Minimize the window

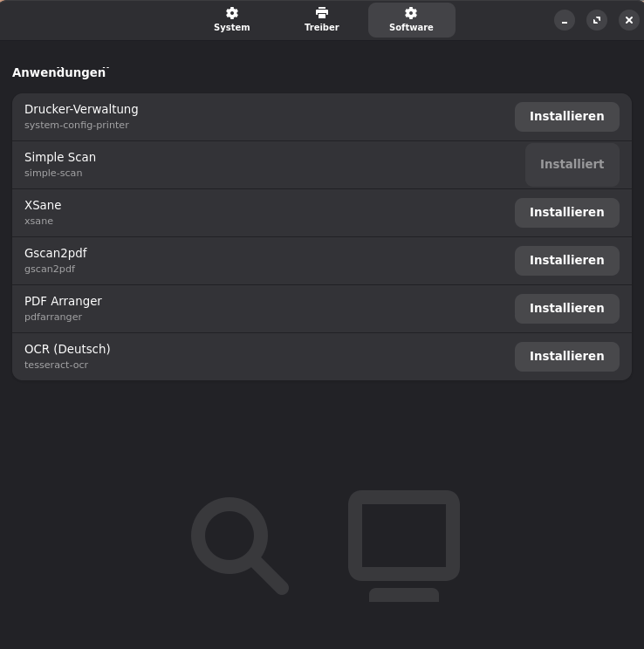(565, 20)
